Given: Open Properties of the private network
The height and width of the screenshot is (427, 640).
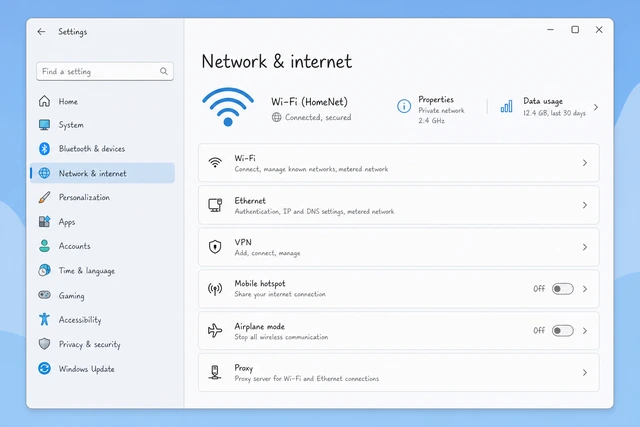Looking at the screenshot, I should pyautogui.click(x=431, y=109).
